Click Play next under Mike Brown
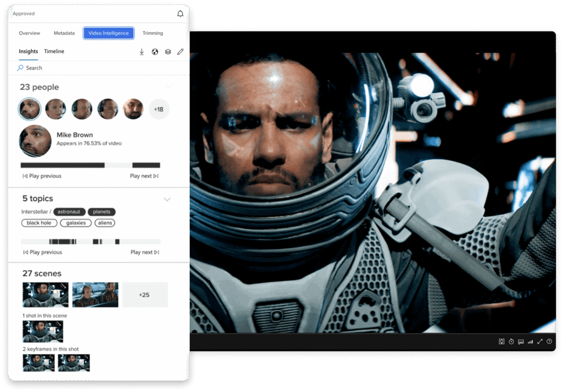Image resolution: width=565 pixels, height=392 pixels. point(144,176)
